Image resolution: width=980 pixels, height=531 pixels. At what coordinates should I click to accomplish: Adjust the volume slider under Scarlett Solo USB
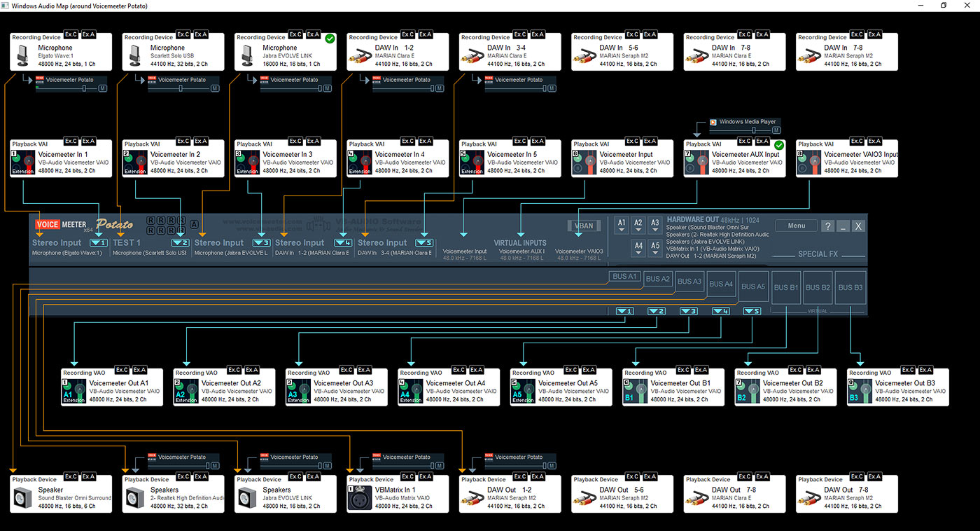tap(178, 89)
